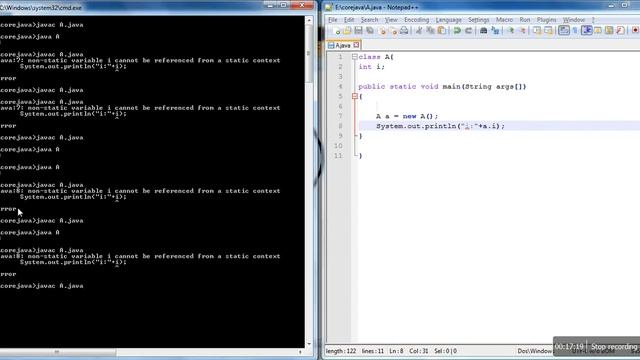Click cmd window vertical scrollbar up arrow

(x=309, y=20)
